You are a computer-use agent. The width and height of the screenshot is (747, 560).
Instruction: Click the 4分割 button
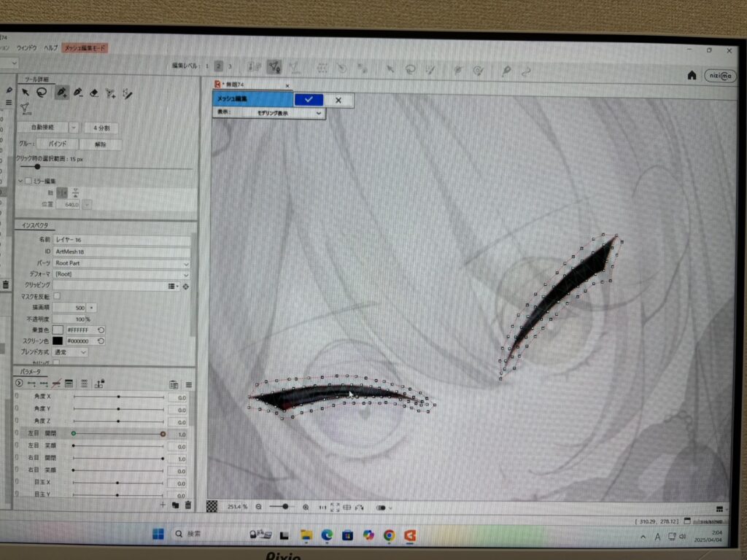101,128
